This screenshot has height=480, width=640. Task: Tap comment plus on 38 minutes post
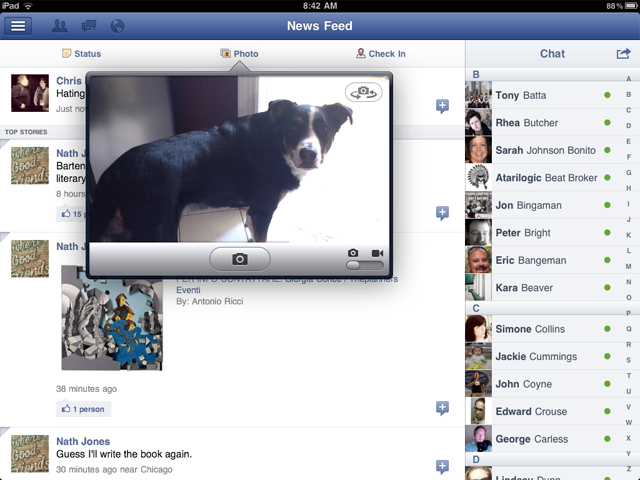coord(442,408)
